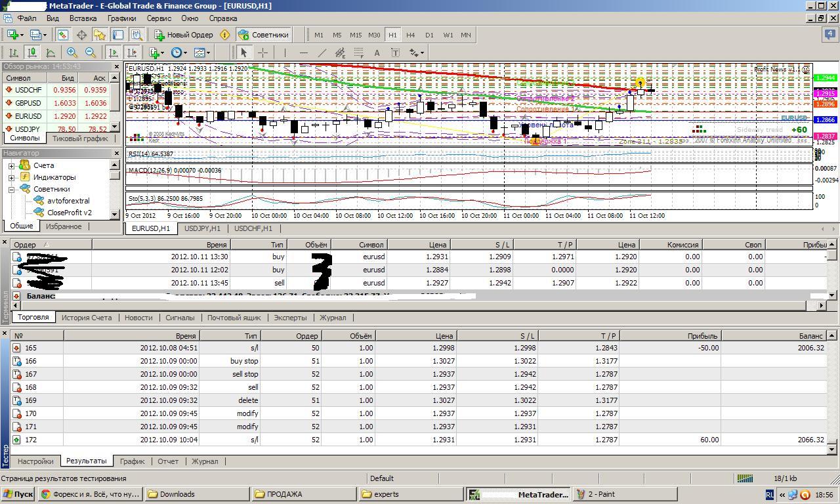This screenshot has width=840, height=504.
Task: Select CloseProfit v2 expert advisor
Action: (x=70, y=213)
